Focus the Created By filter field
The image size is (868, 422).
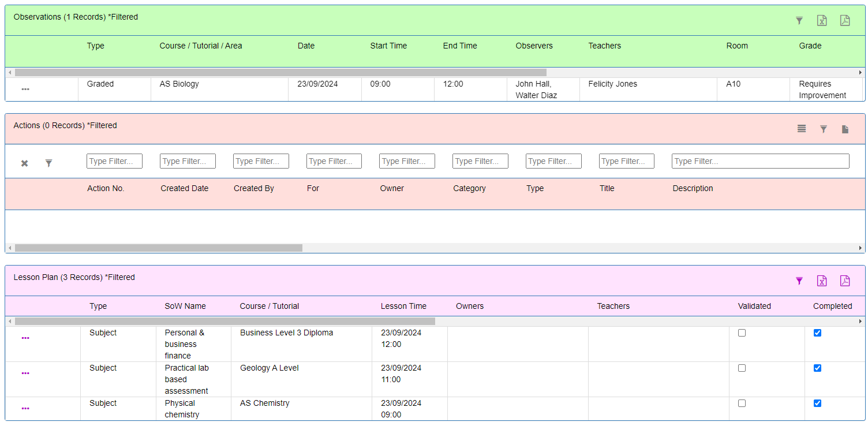point(261,161)
